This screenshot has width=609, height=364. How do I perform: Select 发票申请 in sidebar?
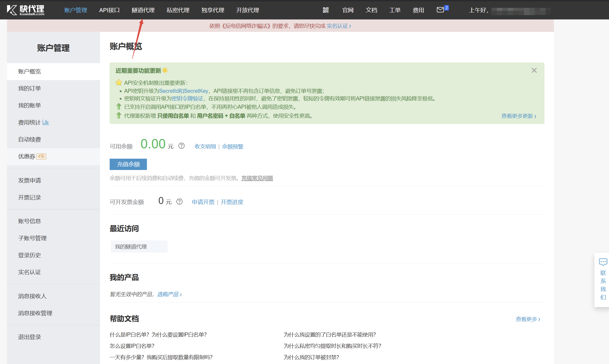53,181
